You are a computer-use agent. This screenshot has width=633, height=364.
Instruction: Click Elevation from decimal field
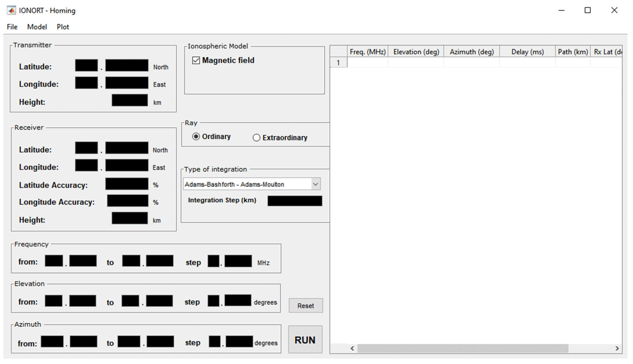pos(83,301)
